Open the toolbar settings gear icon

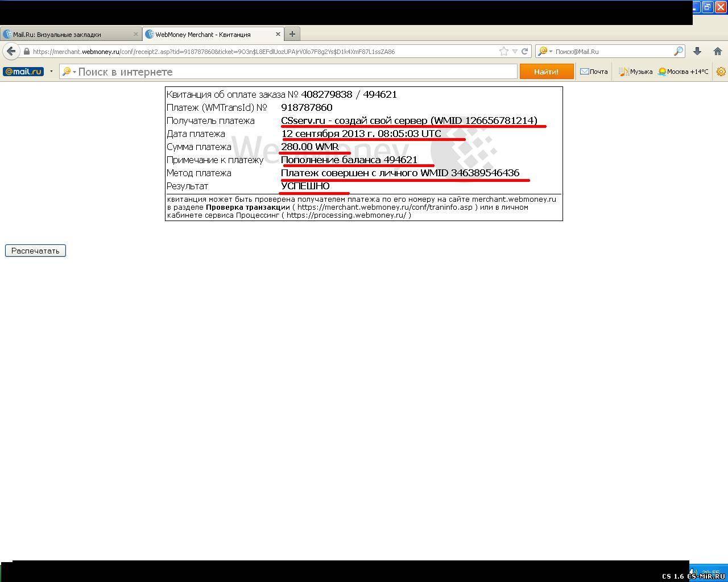click(x=721, y=72)
